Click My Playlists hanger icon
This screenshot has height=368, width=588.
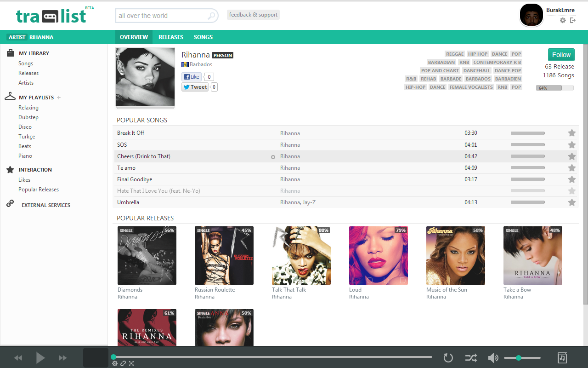[x=10, y=96]
